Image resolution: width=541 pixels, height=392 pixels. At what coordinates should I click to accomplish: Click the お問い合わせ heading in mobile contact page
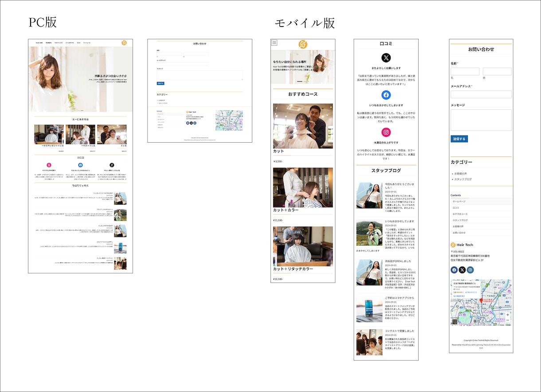tap(481, 49)
